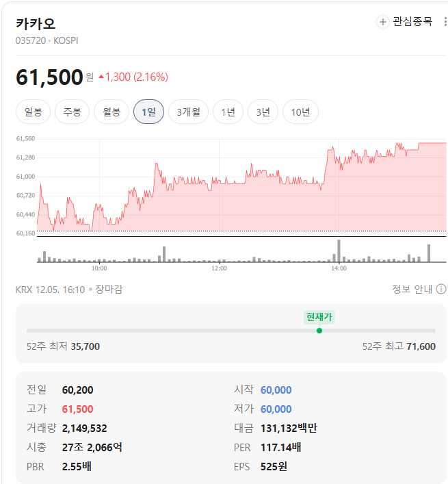Switch chart to 1년 period

click(228, 112)
